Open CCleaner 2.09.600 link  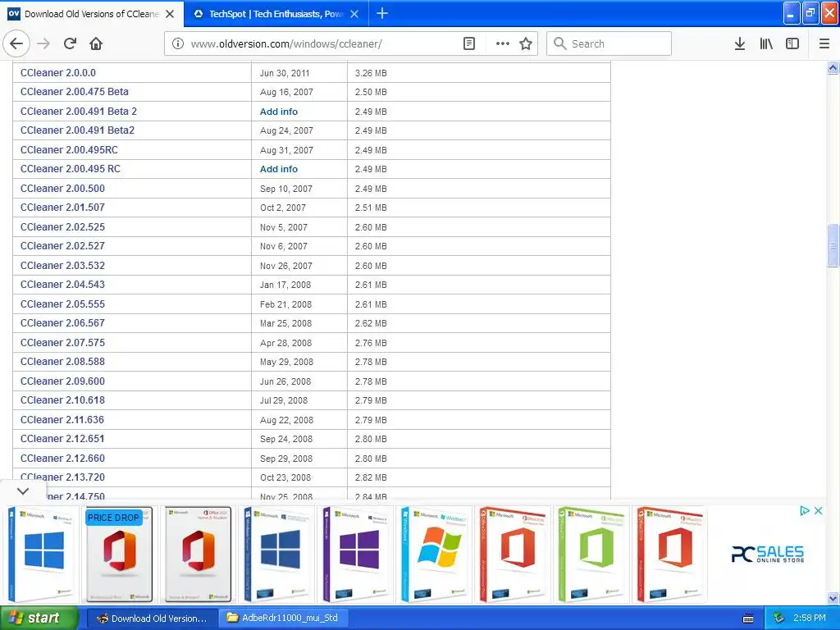[62, 381]
